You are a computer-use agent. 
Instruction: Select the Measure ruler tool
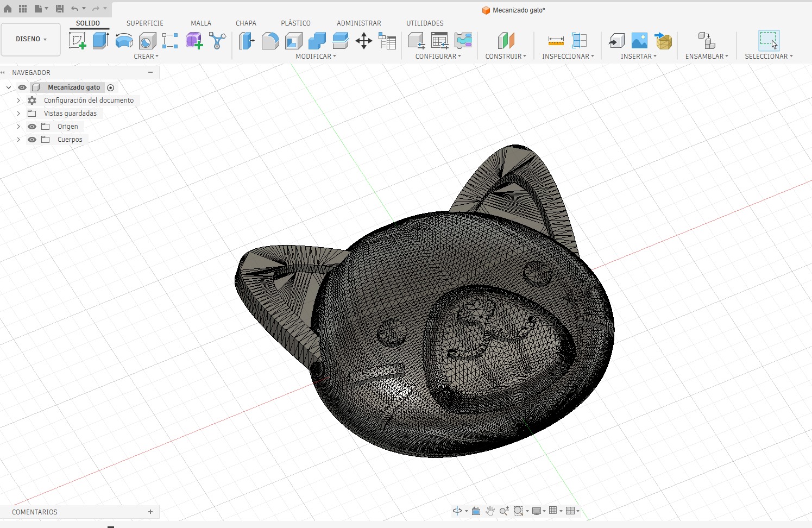pos(556,41)
